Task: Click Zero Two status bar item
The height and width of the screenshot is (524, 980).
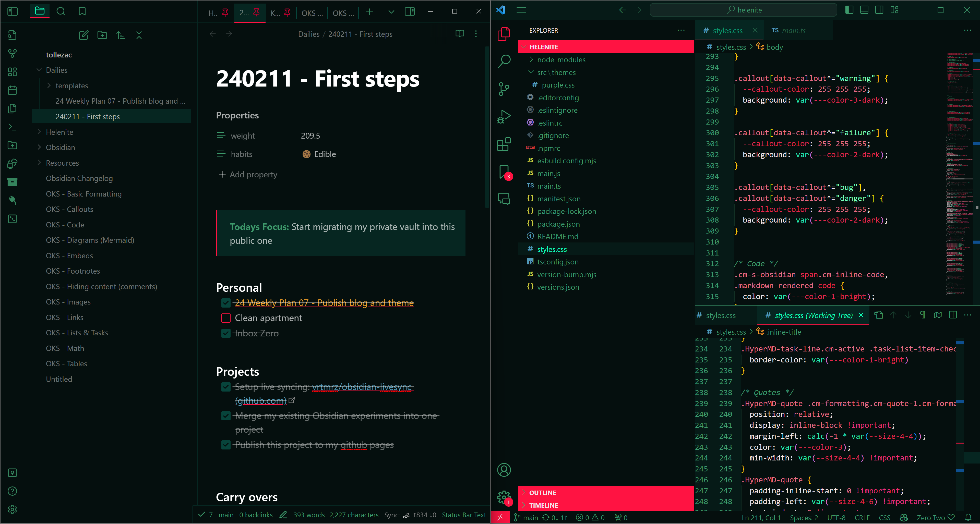Action: click(x=935, y=518)
